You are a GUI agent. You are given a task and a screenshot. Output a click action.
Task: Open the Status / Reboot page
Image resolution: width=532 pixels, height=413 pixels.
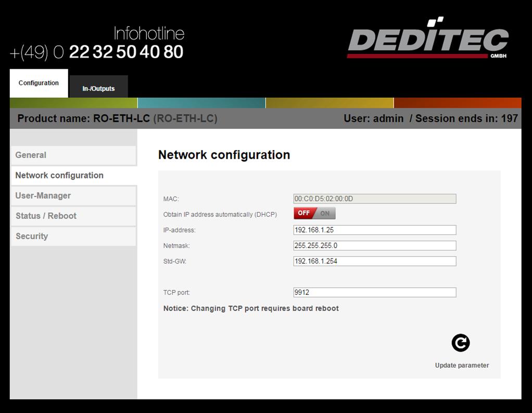click(73, 216)
